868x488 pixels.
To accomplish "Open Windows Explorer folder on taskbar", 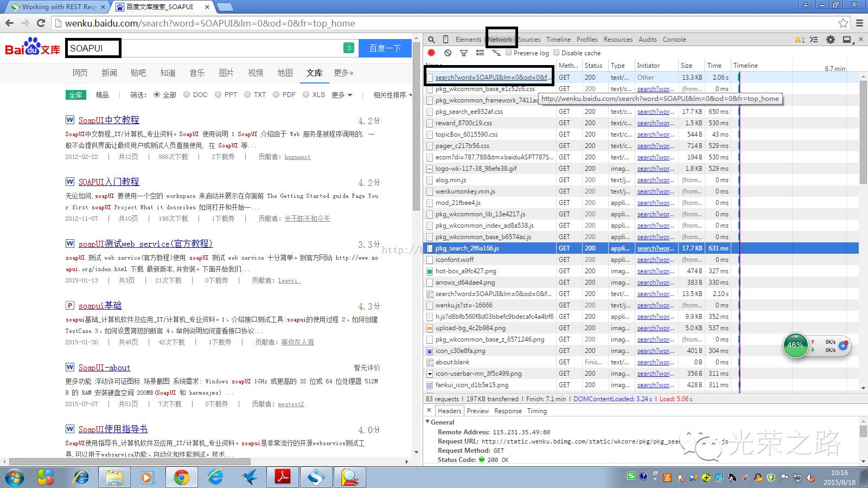I will pos(114,477).
